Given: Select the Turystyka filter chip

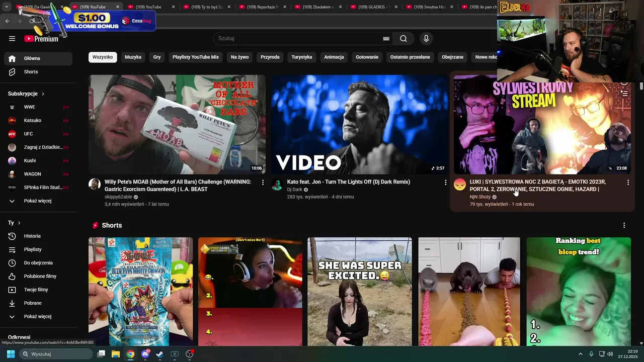Looking at the screenshot, I should (x=302, y=57).
